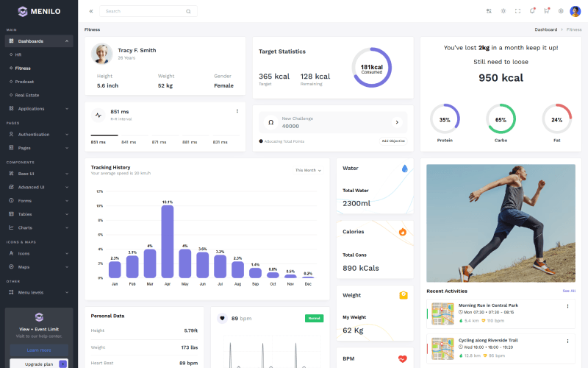Expand the Charts sidebar section
This screenshot has width=588, height=368.
pos(38,227)
